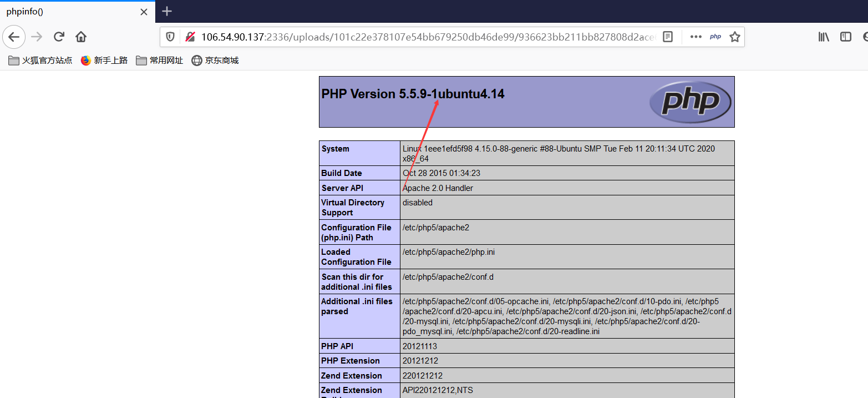Click the php extension icon in address bar
This screenshot has width=868, height=398.
point(715,37)
